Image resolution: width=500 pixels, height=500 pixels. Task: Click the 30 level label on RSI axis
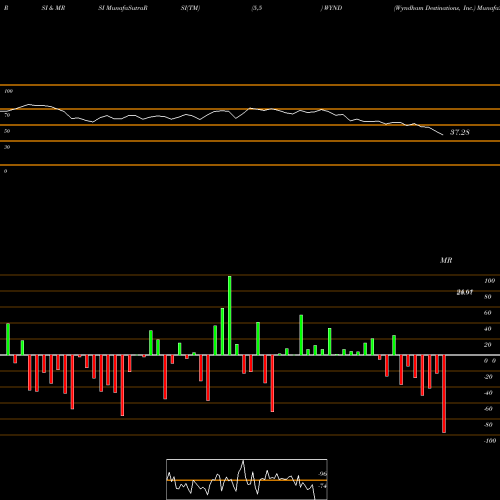point(7,147)
